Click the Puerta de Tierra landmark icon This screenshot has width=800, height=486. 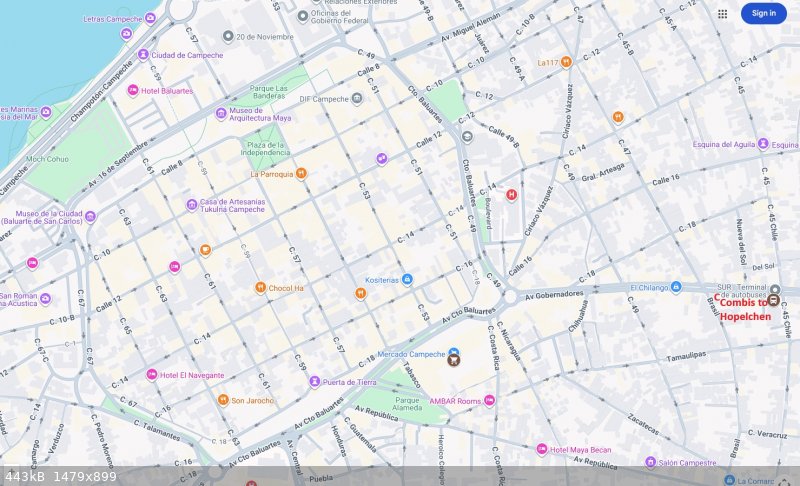click(315, 381)
